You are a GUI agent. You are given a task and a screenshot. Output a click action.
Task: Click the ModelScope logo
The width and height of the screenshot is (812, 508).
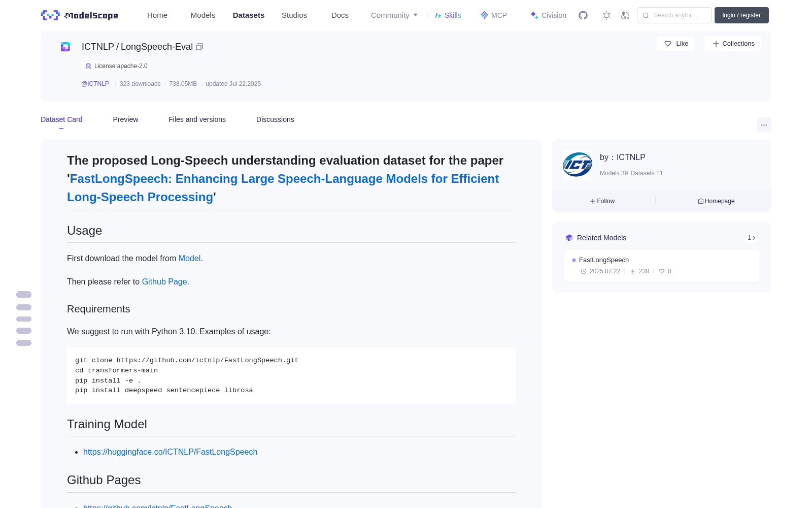(x=80, y=15)
